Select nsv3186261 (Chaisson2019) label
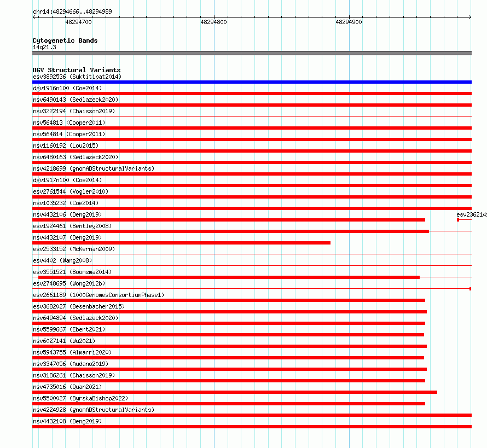This screenshot has width=487, height=448. point(74,375)
